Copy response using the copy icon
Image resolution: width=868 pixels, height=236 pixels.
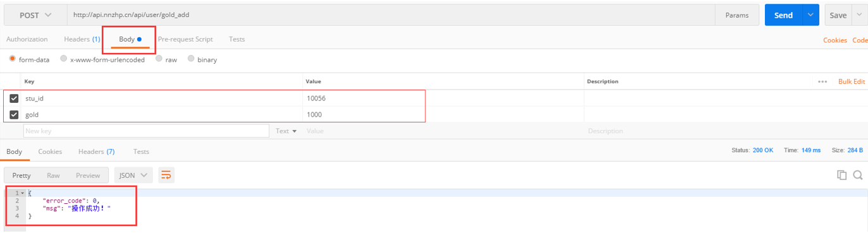841,175
